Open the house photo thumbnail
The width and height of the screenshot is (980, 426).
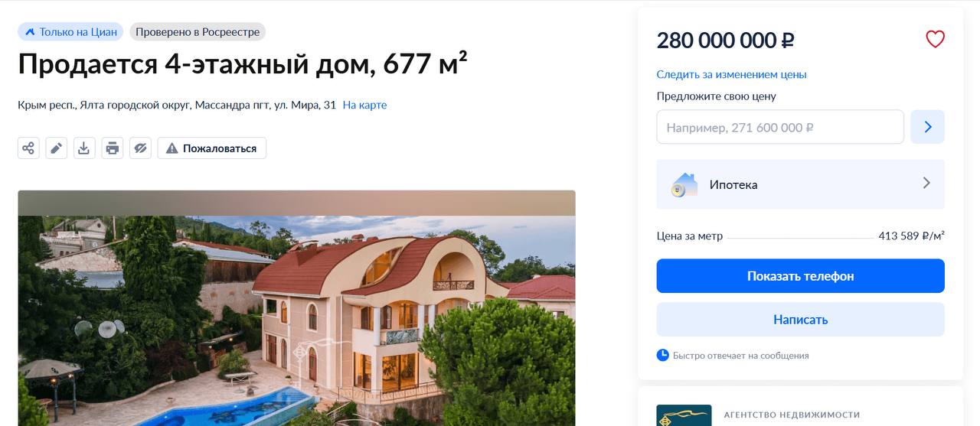296,308
